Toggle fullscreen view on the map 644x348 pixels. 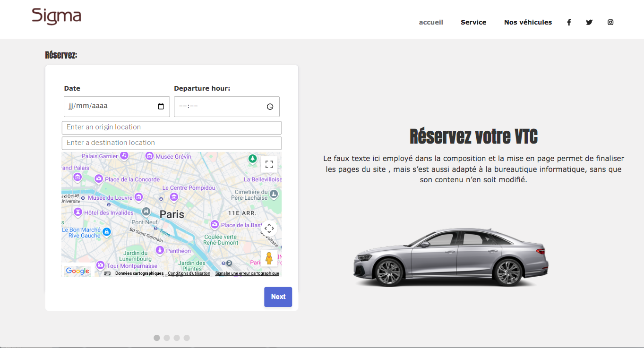point(269,164)
